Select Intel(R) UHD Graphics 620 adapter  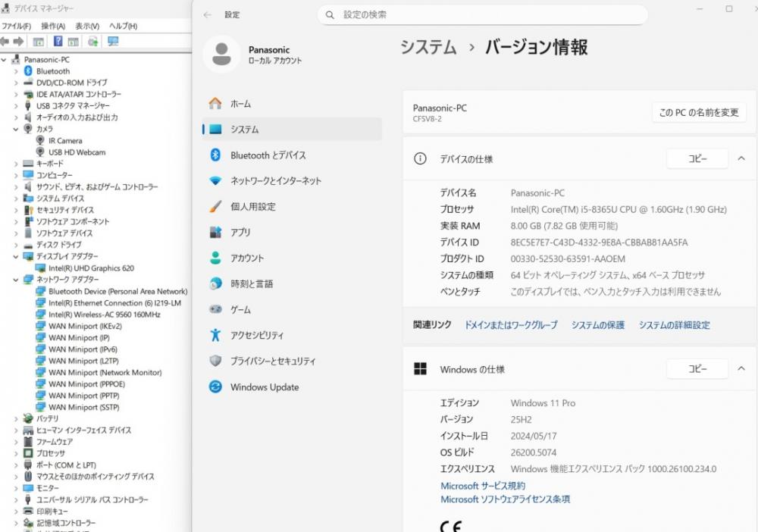click(92, 268)
